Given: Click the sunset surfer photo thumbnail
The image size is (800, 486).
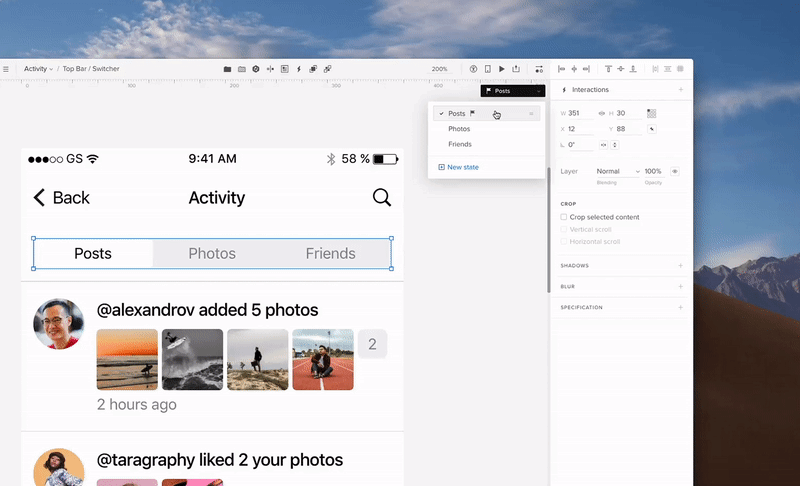Looking at the screenshot, I should pos(127,360).
